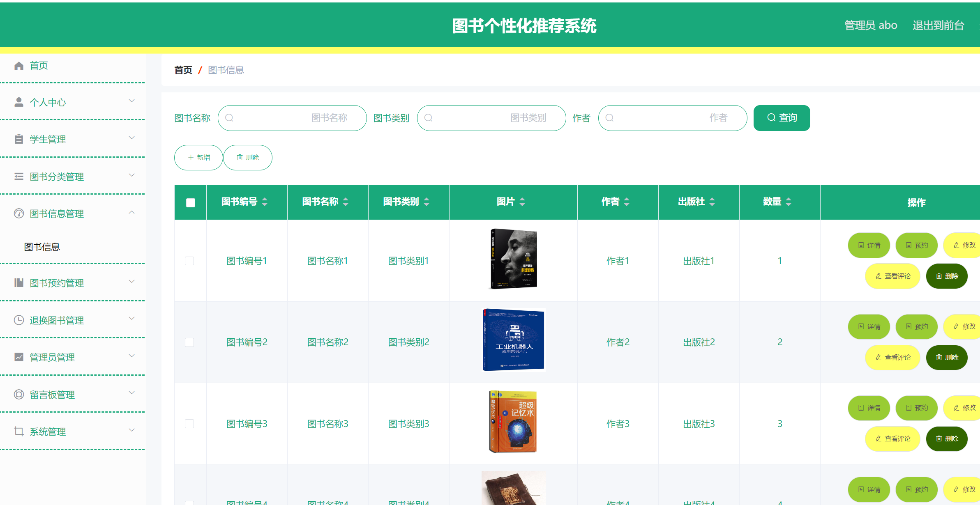The image size is (980, 505).
Task: Toggle the select-all checkbox in table header
Action: [190, 202]
